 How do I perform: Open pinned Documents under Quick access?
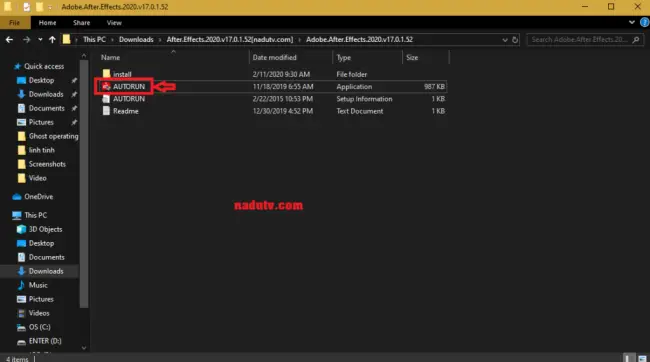pyautogui.click(x=46, y=108)
